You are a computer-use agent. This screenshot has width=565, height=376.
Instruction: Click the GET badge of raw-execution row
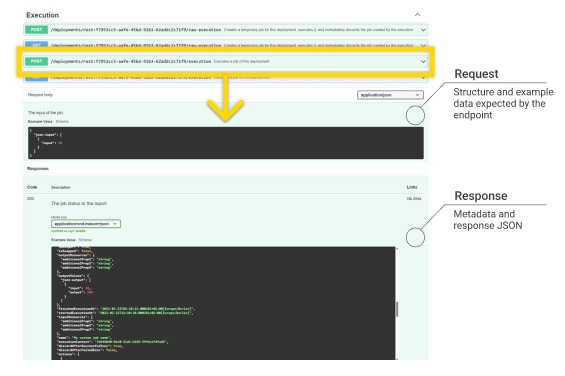click(36, 45)
